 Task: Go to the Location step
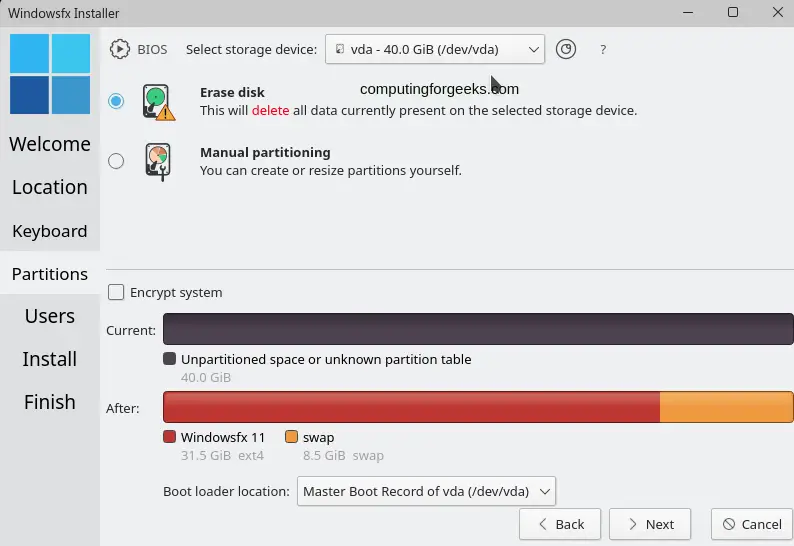tap(50, 187)
